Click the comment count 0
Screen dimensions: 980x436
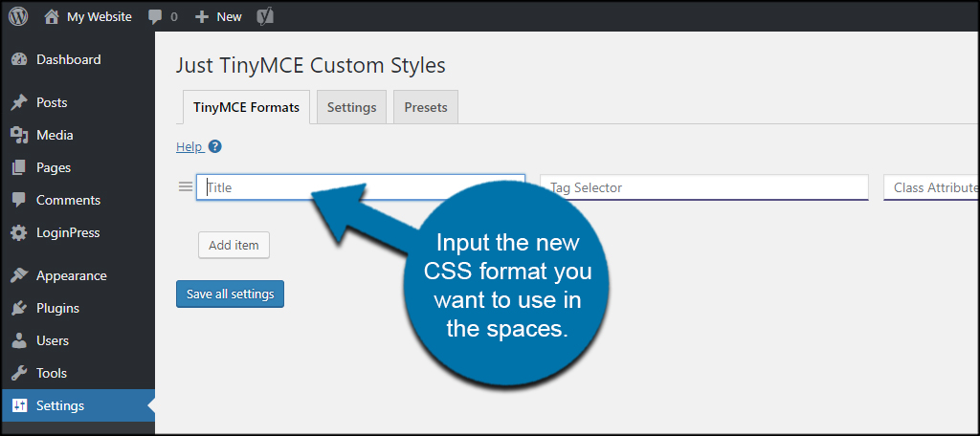click(174, 17)
